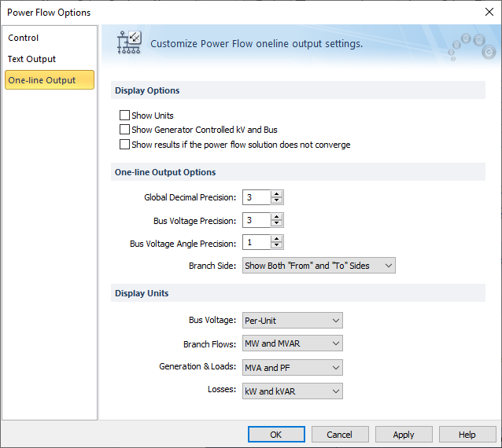Open the Branch Side dropdown
Screen dimensions: 502x448
[319, 266]
